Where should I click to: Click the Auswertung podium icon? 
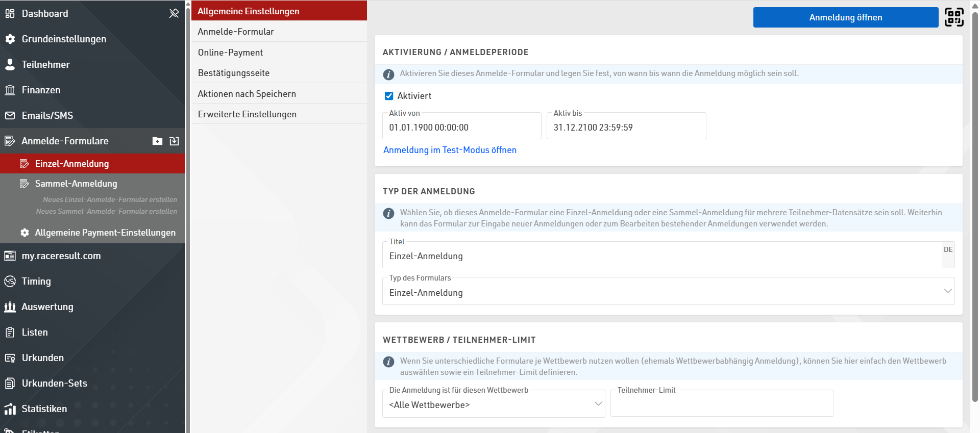pos(10,307)
